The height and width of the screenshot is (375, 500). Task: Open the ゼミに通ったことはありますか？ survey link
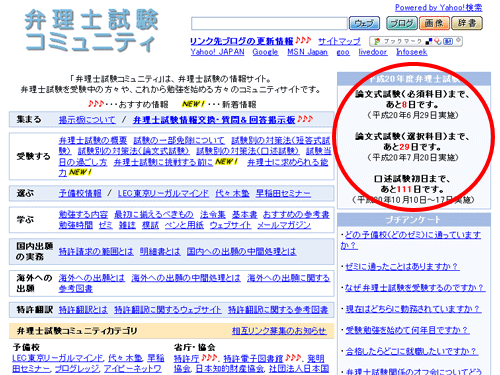[402, 267]
